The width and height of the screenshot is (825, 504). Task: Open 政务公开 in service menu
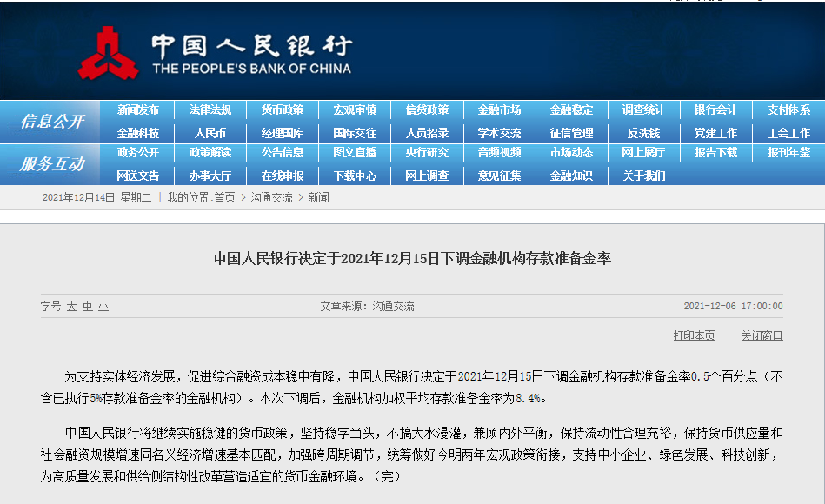point(138,153)
